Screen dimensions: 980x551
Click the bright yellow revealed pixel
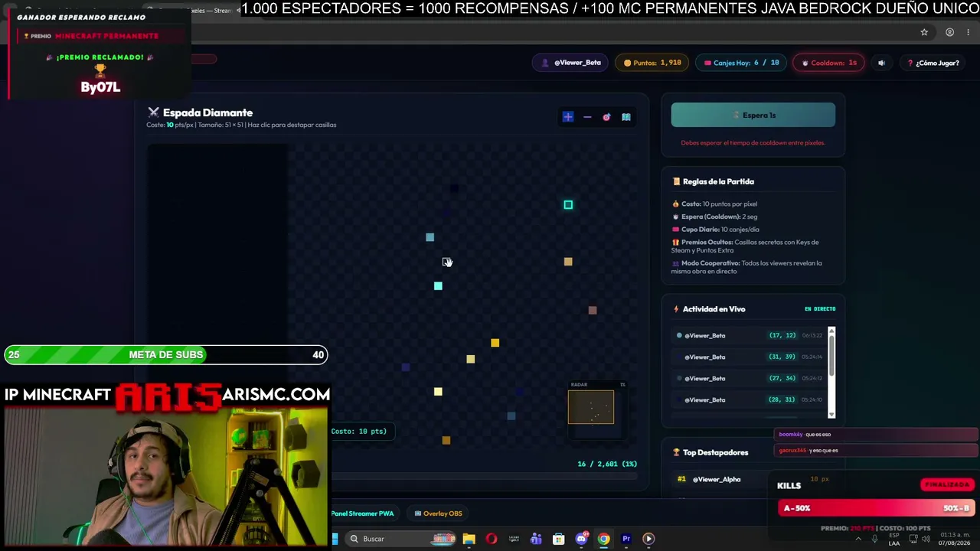click(x=495, y=343)
